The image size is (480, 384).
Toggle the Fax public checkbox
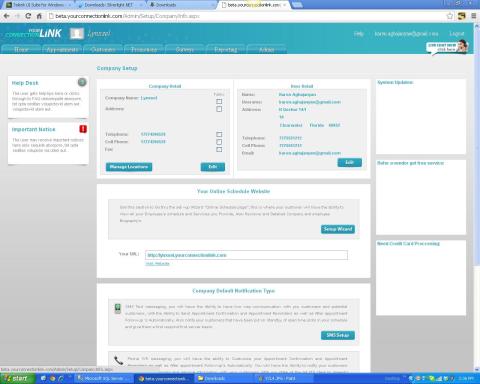coord(219,149)
